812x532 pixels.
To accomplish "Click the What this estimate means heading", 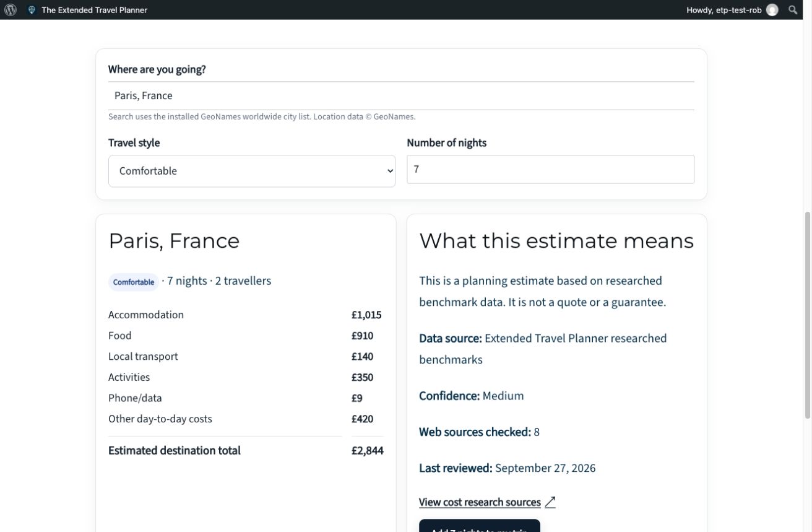I will click(x=556, y=241).
